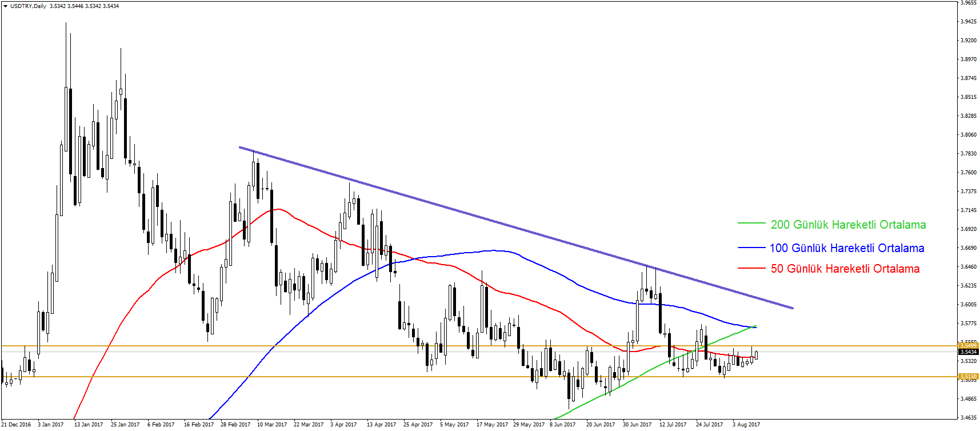Click the blue legend line sample

(751, 248)
